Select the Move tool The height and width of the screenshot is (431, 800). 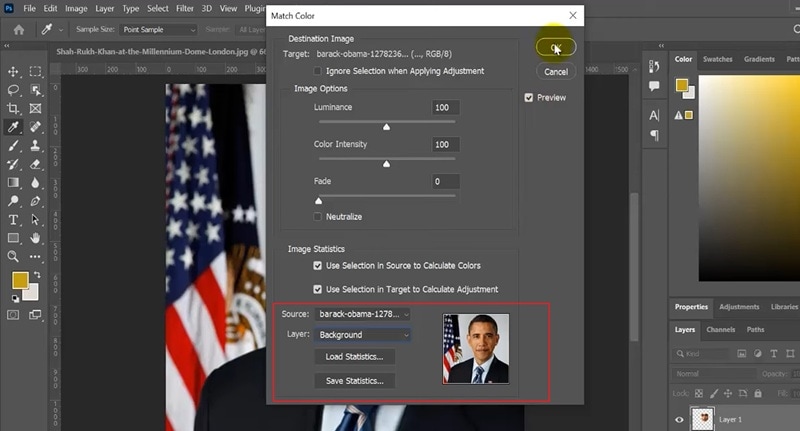(13, 71)
